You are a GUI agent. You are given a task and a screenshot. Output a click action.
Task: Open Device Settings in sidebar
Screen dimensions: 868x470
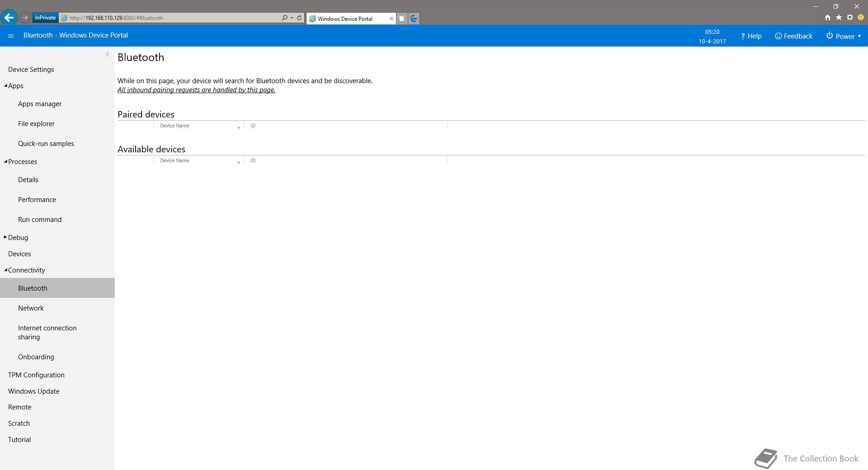(x=31, y=70)
